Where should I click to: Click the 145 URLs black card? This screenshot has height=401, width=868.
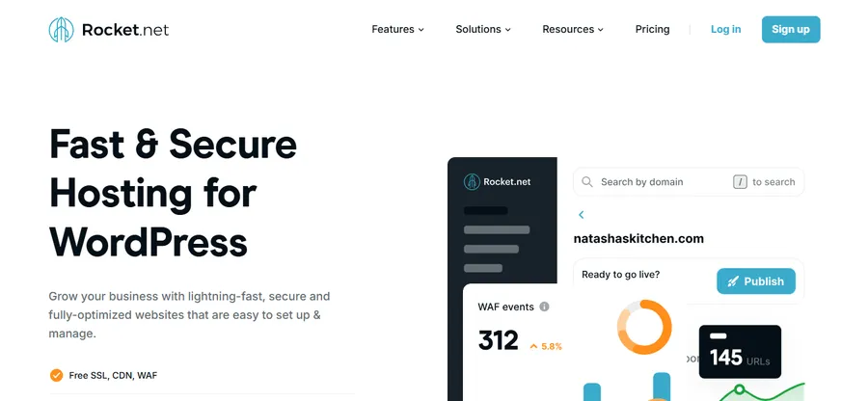click(740, 351)
